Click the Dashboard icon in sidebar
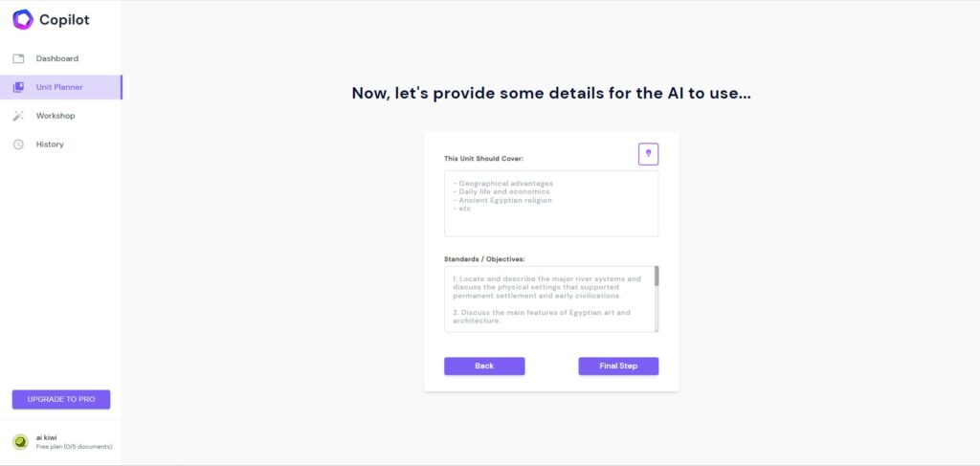 pos(18,58)
